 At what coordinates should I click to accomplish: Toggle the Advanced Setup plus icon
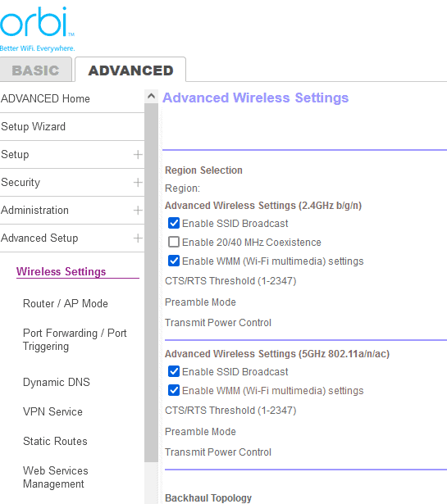coord(138,238)
